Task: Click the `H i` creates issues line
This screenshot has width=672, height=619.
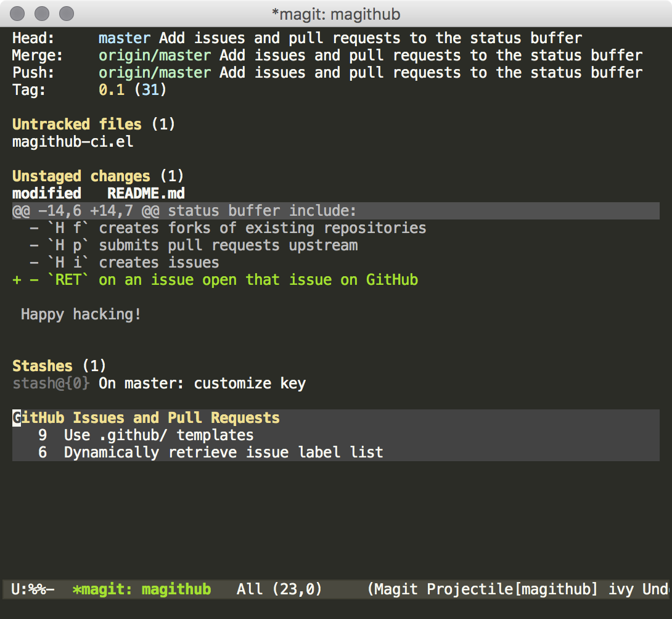Action: pos(125,263)
